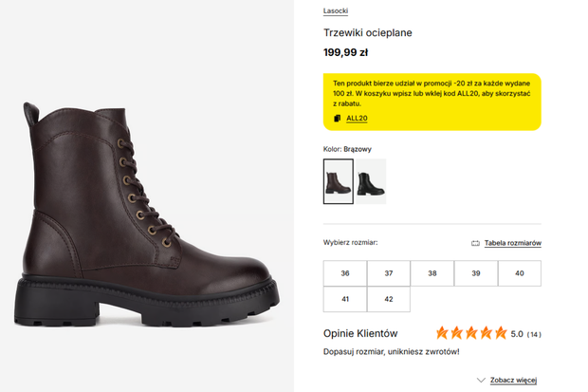Open the Tabela rozmiarów link

click(513, 243)
